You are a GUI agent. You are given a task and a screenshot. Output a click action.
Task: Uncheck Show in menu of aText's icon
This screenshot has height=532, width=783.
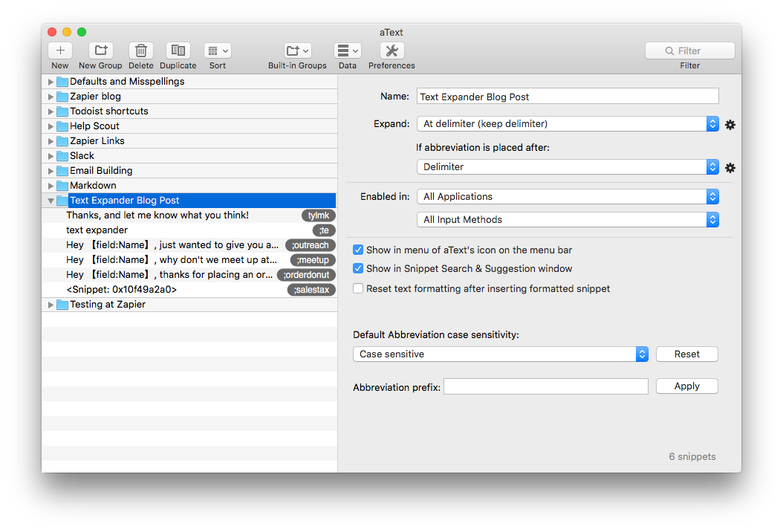coord(358,250)
